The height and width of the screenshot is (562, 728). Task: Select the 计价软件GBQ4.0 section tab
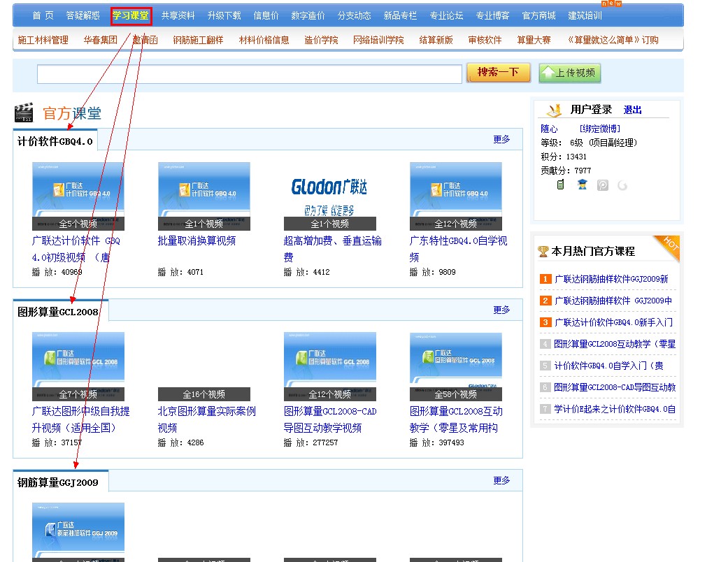click(55, 141)
